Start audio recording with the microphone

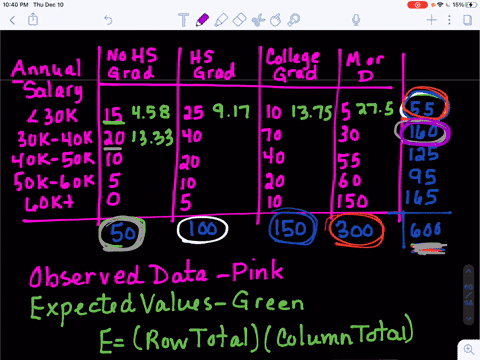tap(356, 20)
